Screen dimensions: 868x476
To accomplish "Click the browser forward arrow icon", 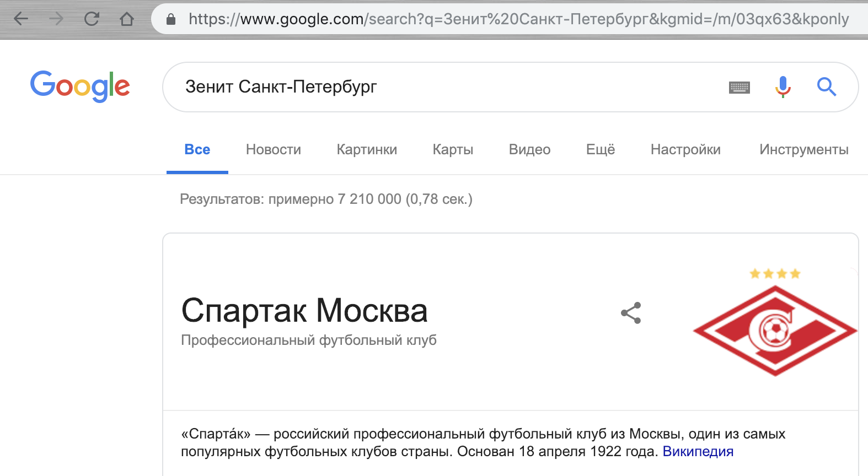I will pos(56,19).
